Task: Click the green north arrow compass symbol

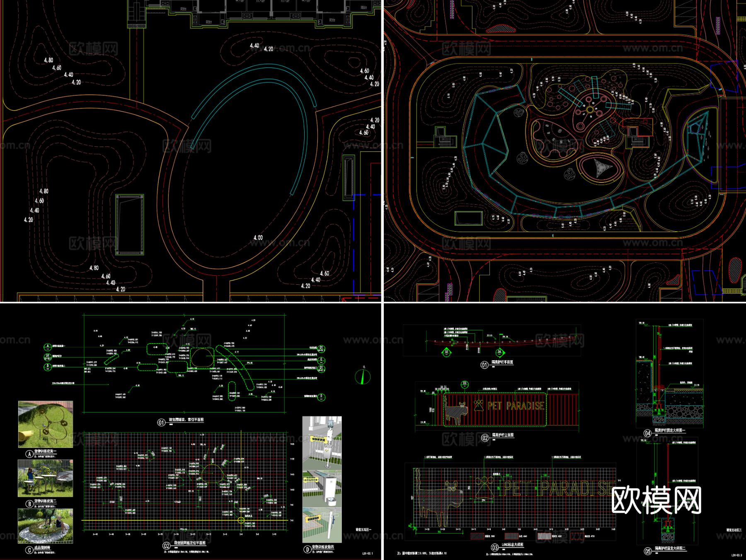Action: pos(363,376)
